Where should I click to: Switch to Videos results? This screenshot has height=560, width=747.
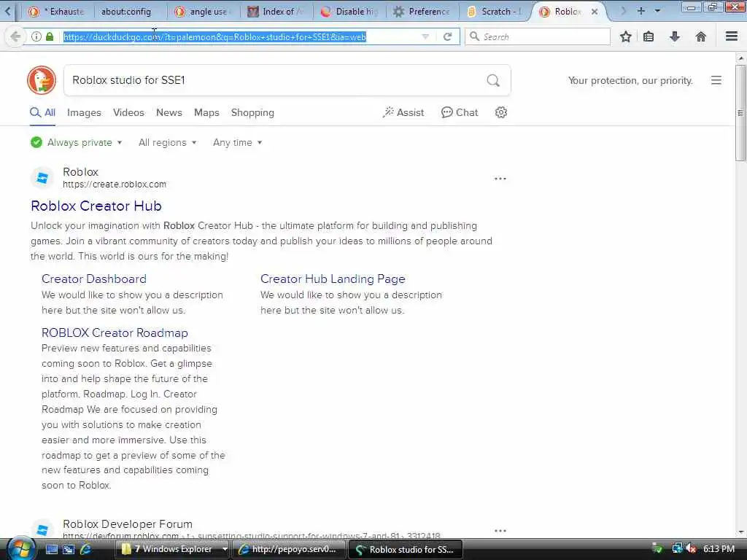click(128, 112)
